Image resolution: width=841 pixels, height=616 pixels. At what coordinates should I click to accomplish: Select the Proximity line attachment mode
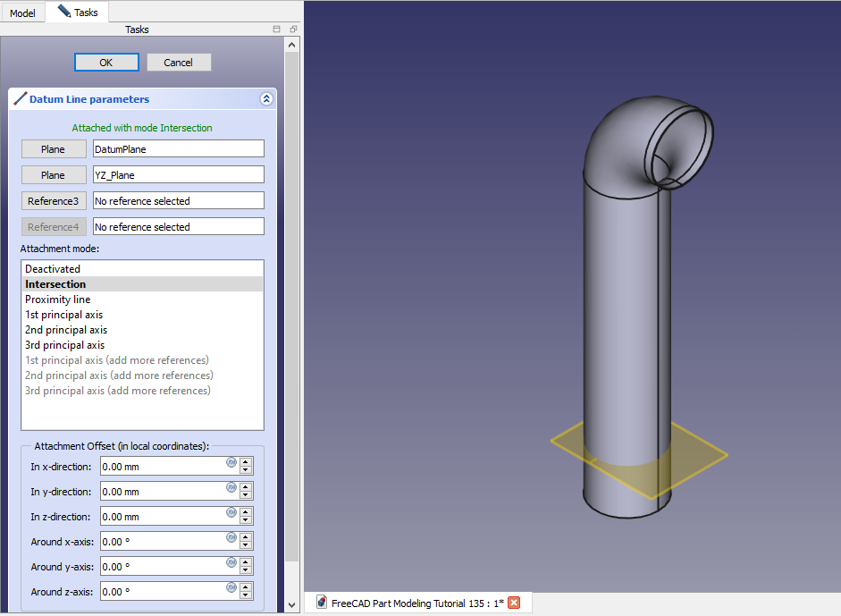[x=57, y=300]
